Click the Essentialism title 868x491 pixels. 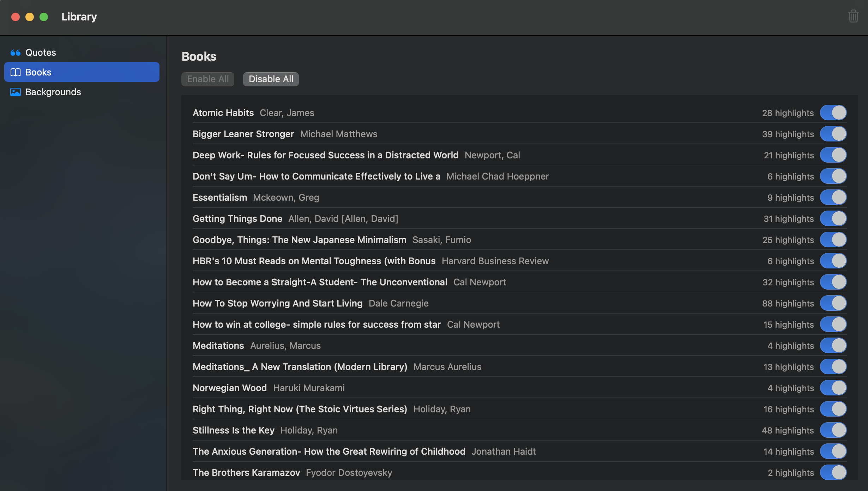click(220, 198)
